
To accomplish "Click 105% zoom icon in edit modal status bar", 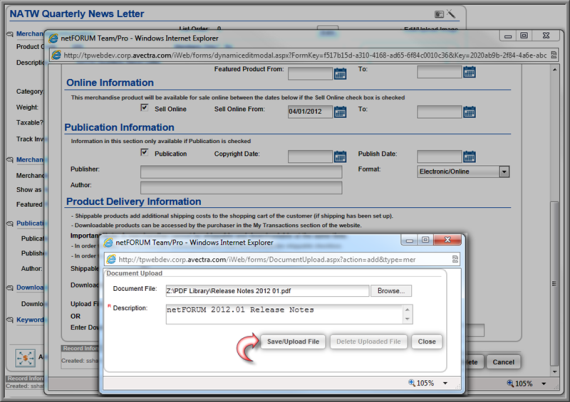I will [510, 383].
